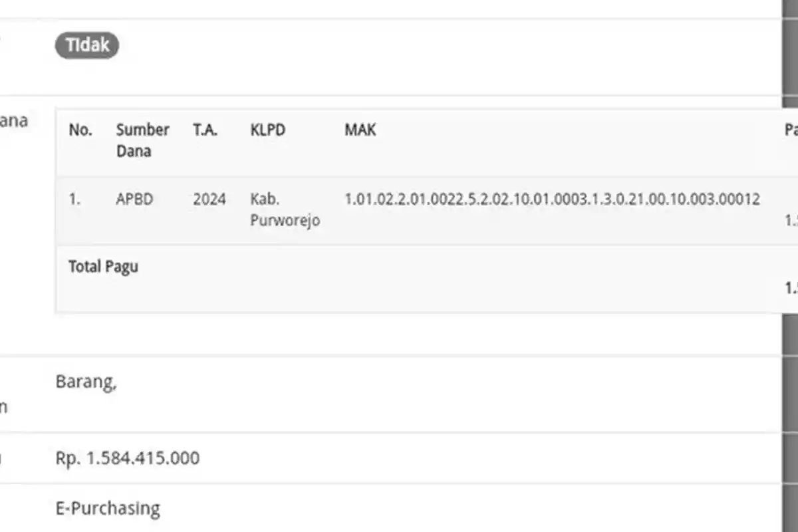This screenshot has width=798, height=532.
Task: Select the long MAK code value
Action: pyautogui.click(x=552, y=199)
